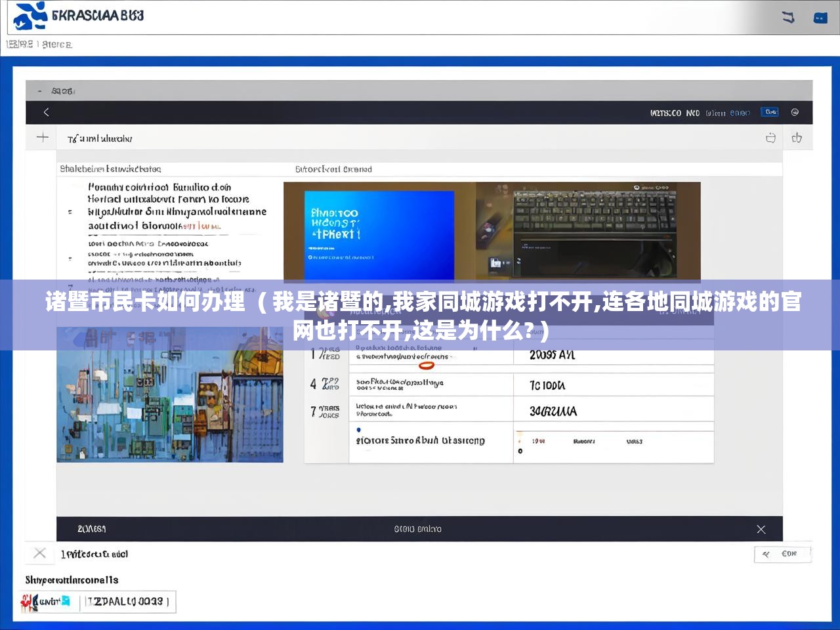Expand the Shyperottlntcomells section at the bottom
The image size is (840, 630).
point(72,579)
